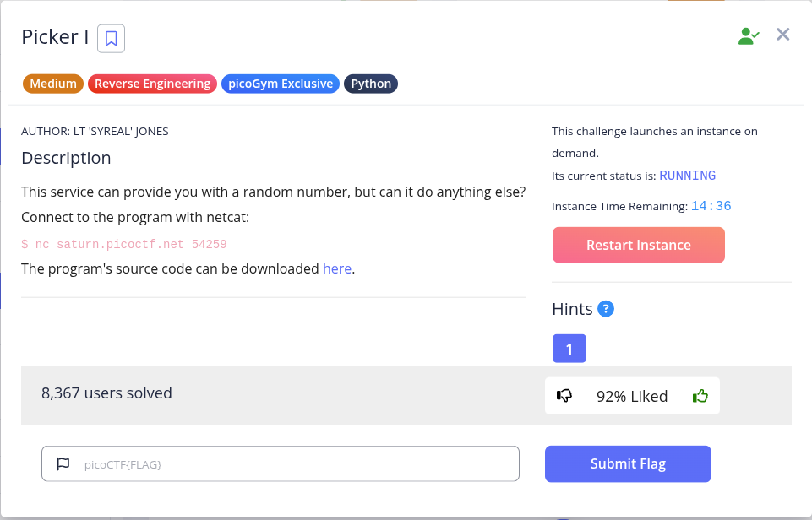This screenshot has height=520, width=812.
Task: Click the Hints question mark icon
Action: coord(605,309)
